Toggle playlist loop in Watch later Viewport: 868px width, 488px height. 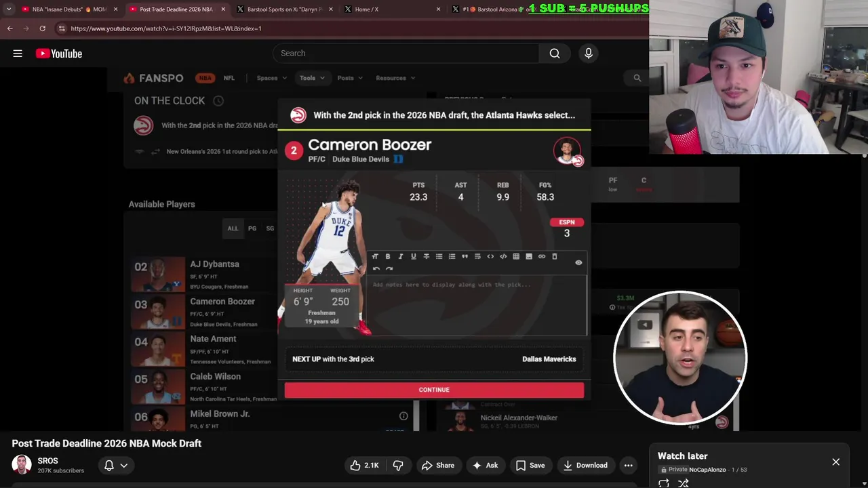pos(664,483)
